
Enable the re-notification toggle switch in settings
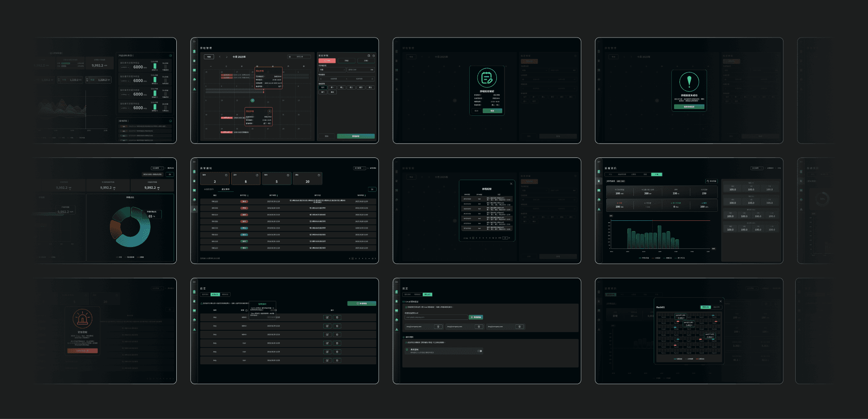[x=480, y=351]
